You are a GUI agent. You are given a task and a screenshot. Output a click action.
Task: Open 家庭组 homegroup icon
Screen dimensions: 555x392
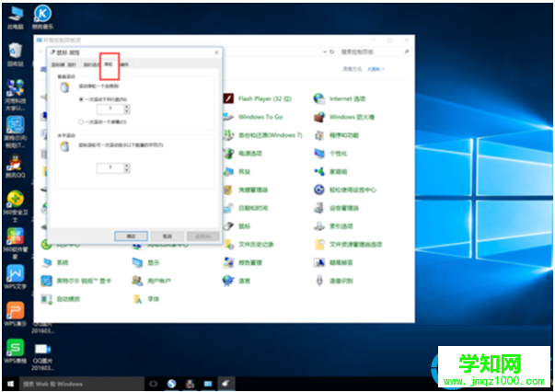pos(318,171)
